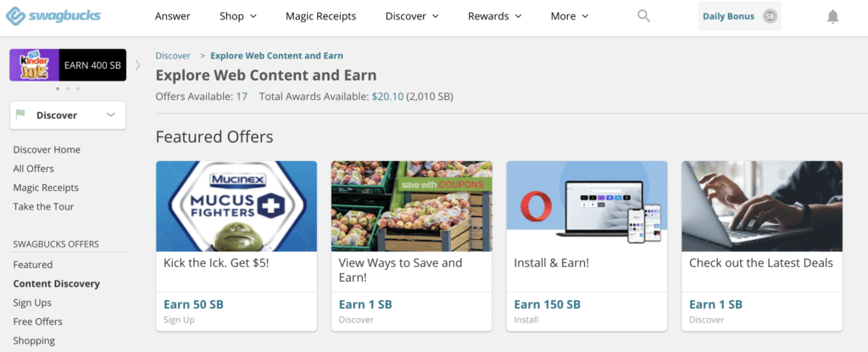Open All Offers in the sidebar
Image resolution: width=868 pixels, height=352 pixels.
coord(34,169)
